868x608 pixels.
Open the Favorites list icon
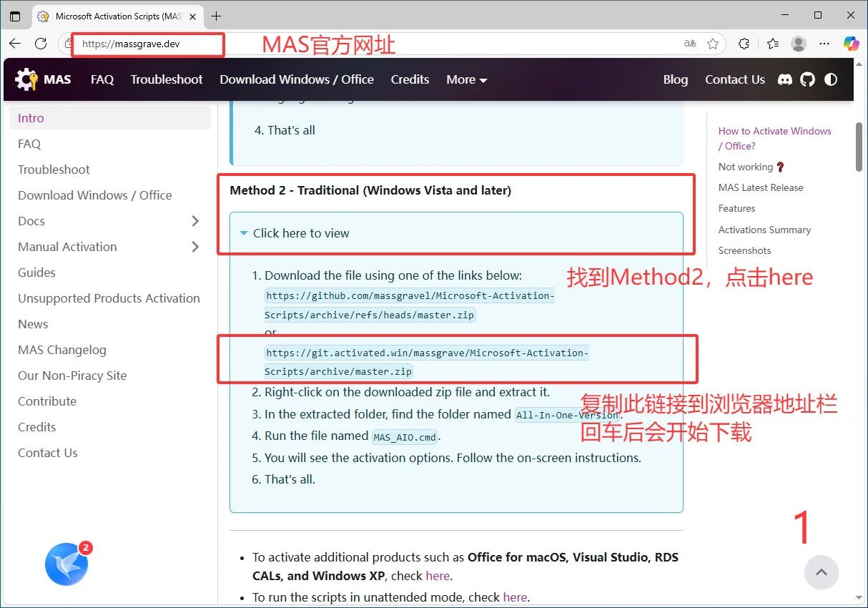click(x=773, y=44)
